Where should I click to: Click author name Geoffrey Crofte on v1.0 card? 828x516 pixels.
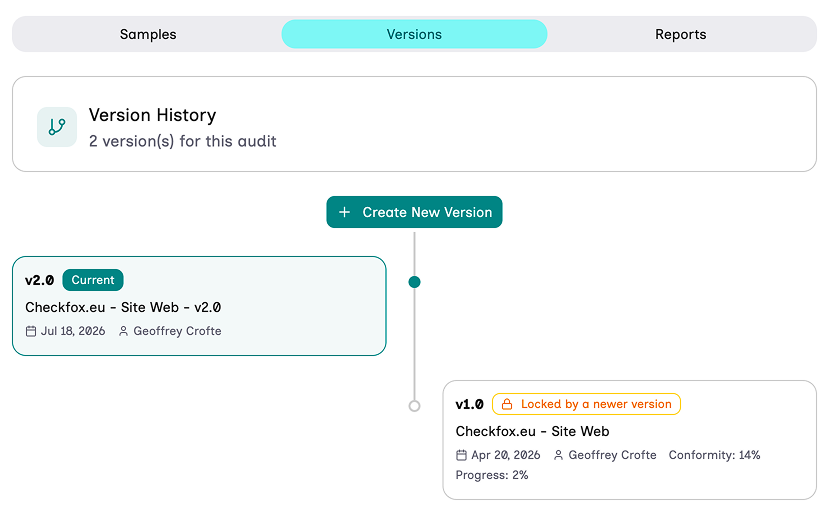pyautogui.click(x=613, y=455)
